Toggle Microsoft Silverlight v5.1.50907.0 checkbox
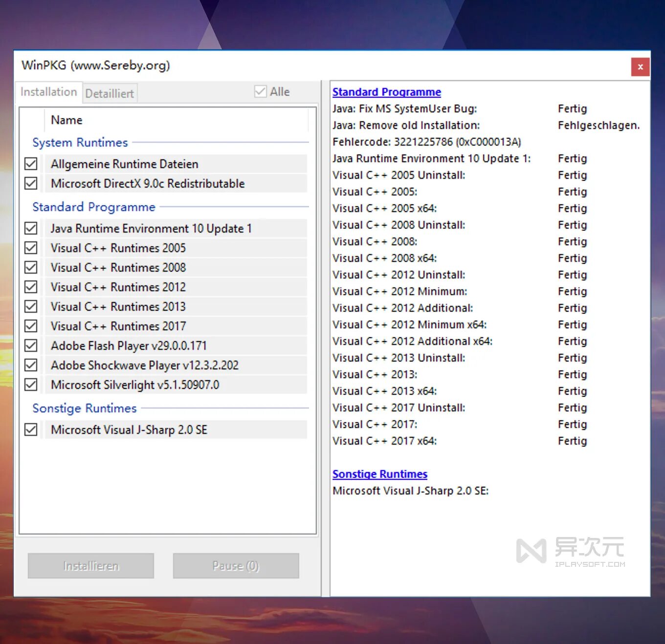The width and height of the screenshot is (665, 644). click(x=31, y=385)
